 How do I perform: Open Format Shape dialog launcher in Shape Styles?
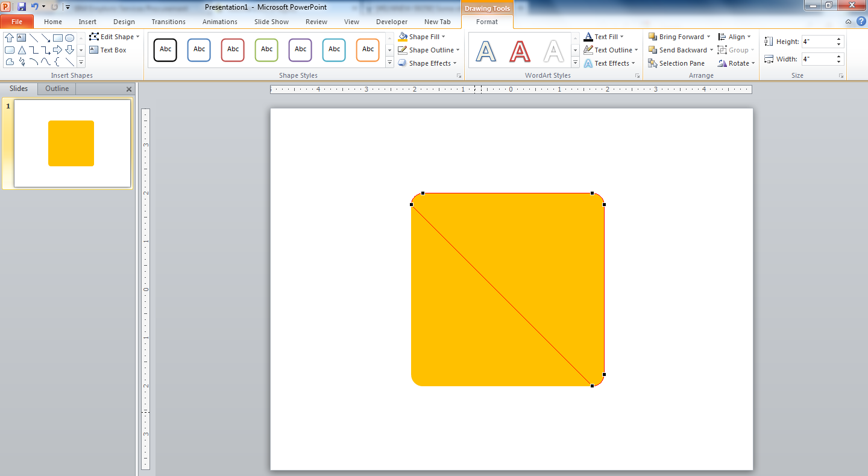pos(459,76)
